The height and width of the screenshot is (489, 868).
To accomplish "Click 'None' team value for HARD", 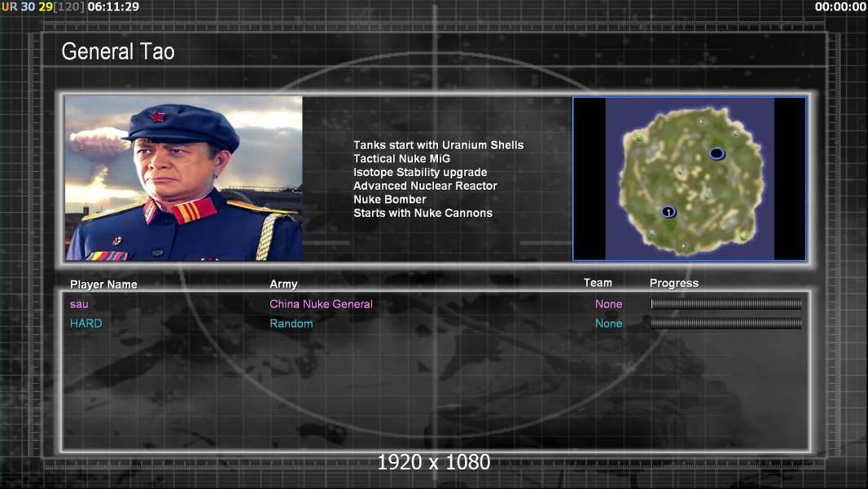I will coord(608,324).
